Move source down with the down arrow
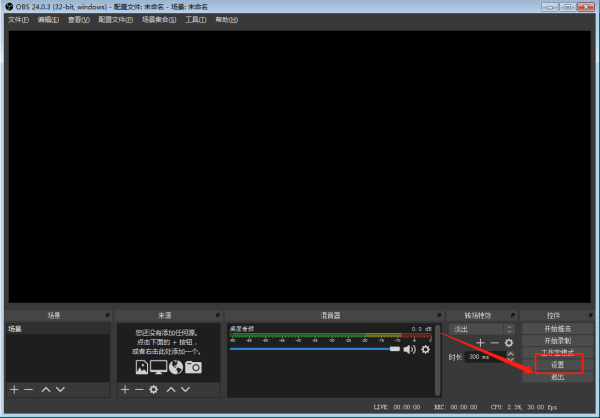The width and height of the screenshot is (600, 418). [185, 390]
